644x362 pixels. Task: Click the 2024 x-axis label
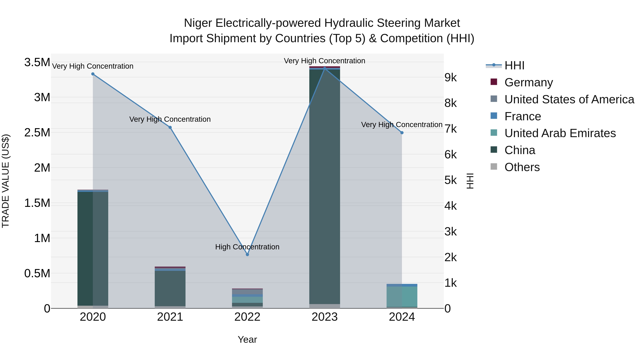[402, 317]
